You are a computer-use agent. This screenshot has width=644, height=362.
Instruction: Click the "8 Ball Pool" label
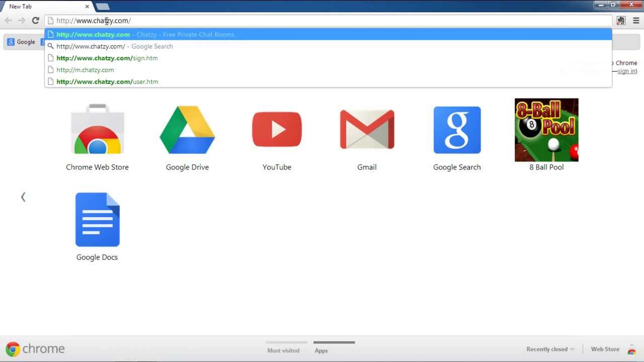click(546, 167)
